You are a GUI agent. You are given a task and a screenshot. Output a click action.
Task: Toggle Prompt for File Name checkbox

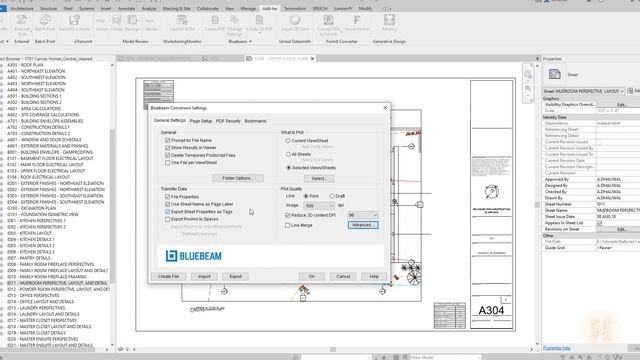(x=167, y=140)
